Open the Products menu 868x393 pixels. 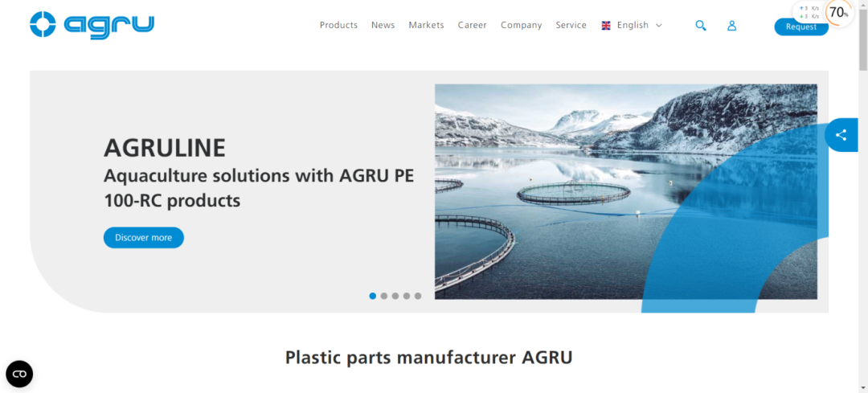339,26
